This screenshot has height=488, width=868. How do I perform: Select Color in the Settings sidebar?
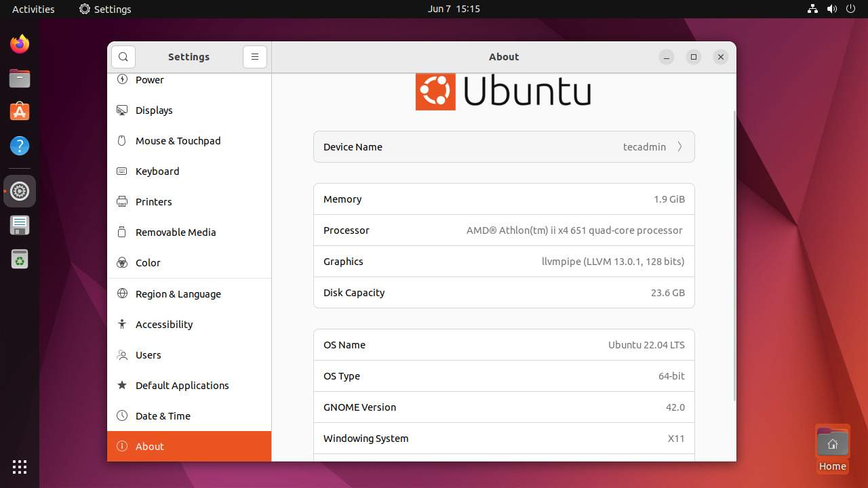(x=148, y=262)
